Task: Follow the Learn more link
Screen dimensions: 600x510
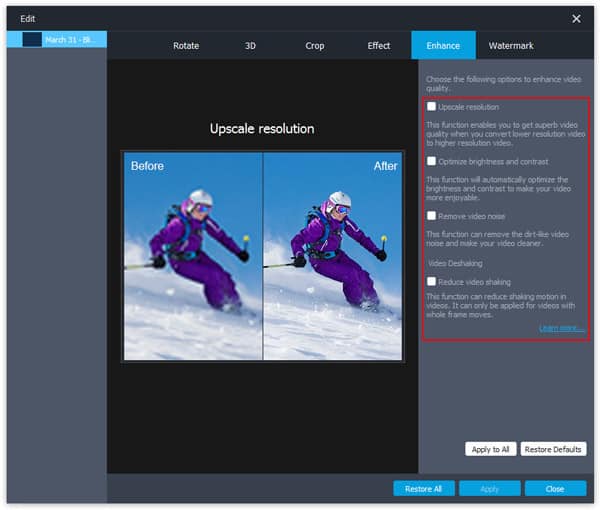Action: tap(561, 328)
